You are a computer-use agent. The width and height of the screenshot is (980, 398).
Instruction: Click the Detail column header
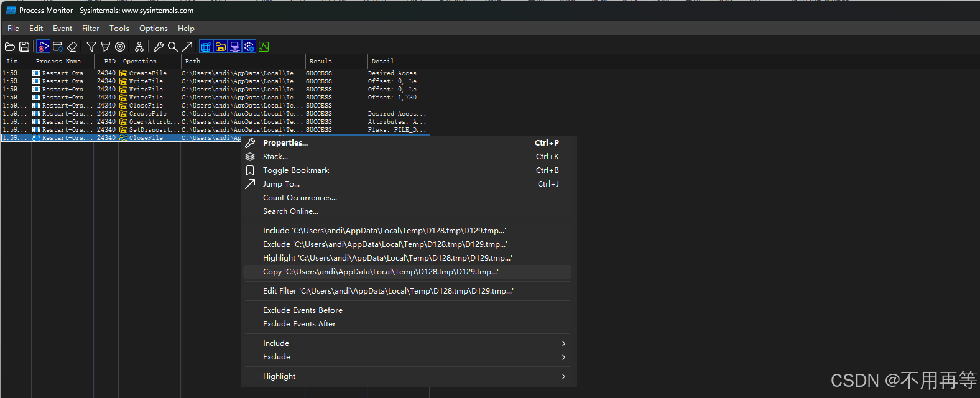point(399,62)
